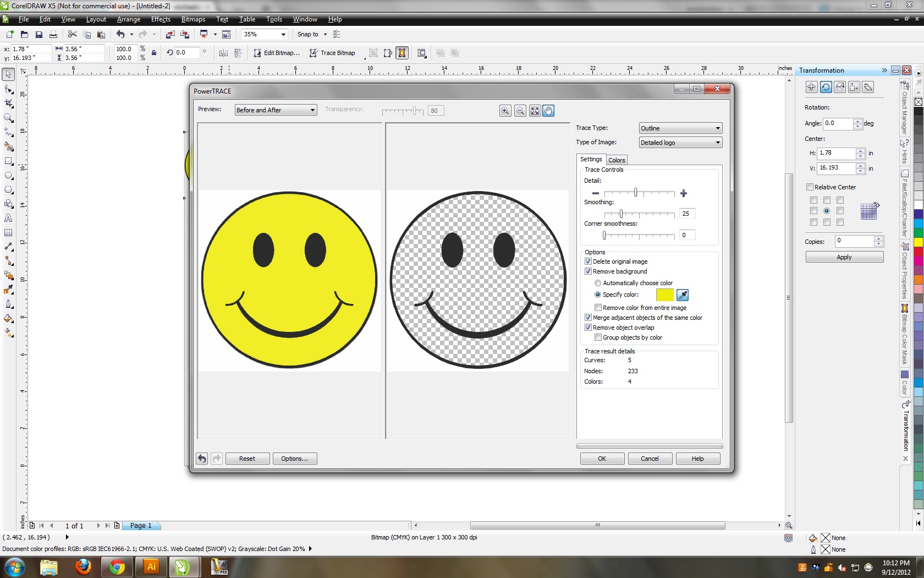Click the Import icon in standard toolbar
Screen dimensions: 924x578
(x=170, y=34)
